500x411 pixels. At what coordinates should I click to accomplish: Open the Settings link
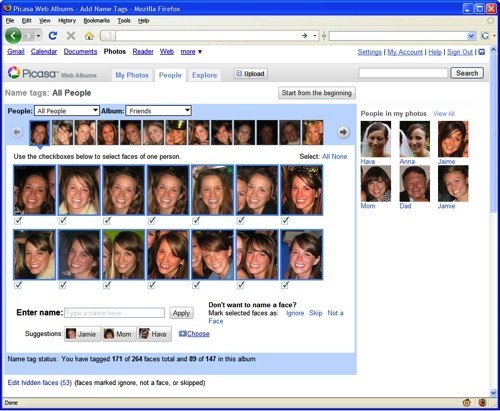[x=369, y=52]
